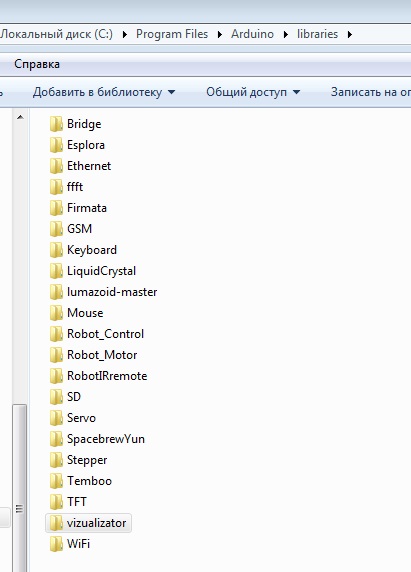Select the LiquidCrystal folder name

(101, 271)
